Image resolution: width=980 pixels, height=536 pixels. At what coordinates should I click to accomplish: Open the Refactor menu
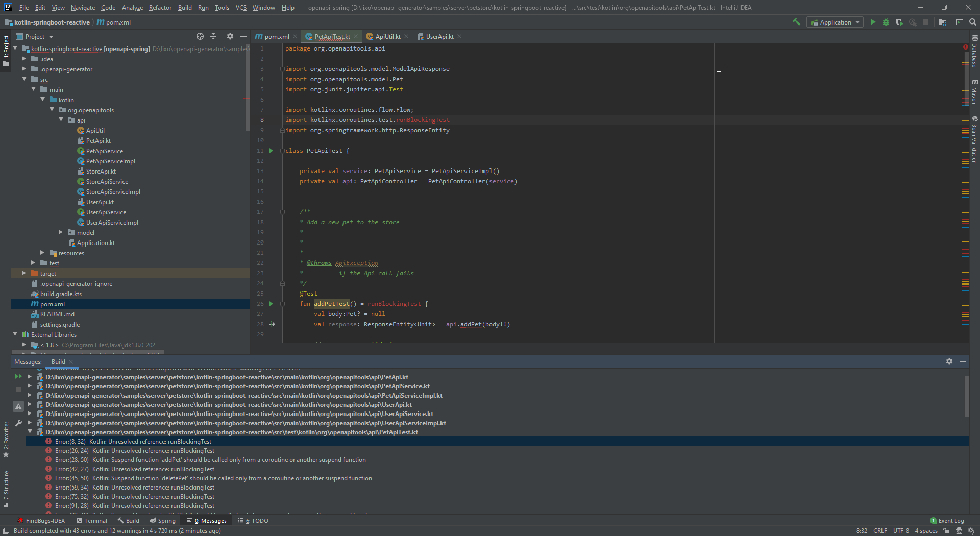160,7
